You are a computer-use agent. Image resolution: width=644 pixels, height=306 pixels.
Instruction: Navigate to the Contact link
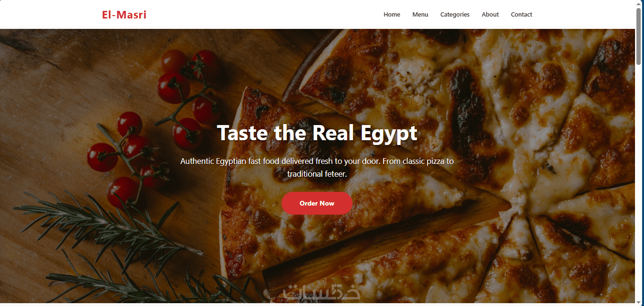(x=521, y=15)
